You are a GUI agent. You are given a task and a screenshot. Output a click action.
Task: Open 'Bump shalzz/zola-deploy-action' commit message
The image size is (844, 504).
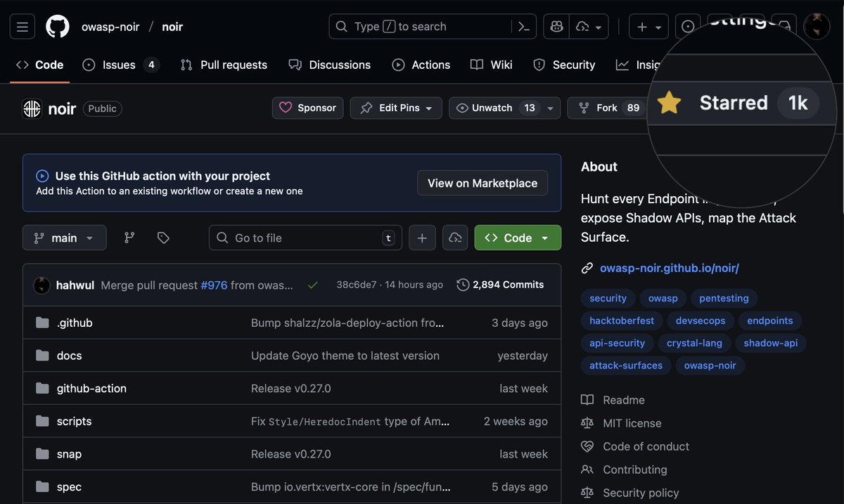click(347, 323)
